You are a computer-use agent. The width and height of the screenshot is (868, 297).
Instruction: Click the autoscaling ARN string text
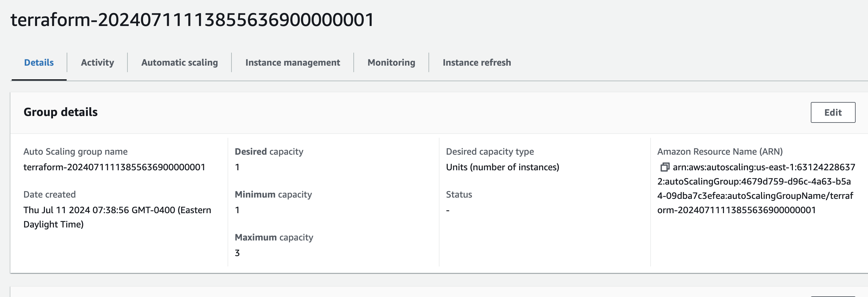pos(755,188)
